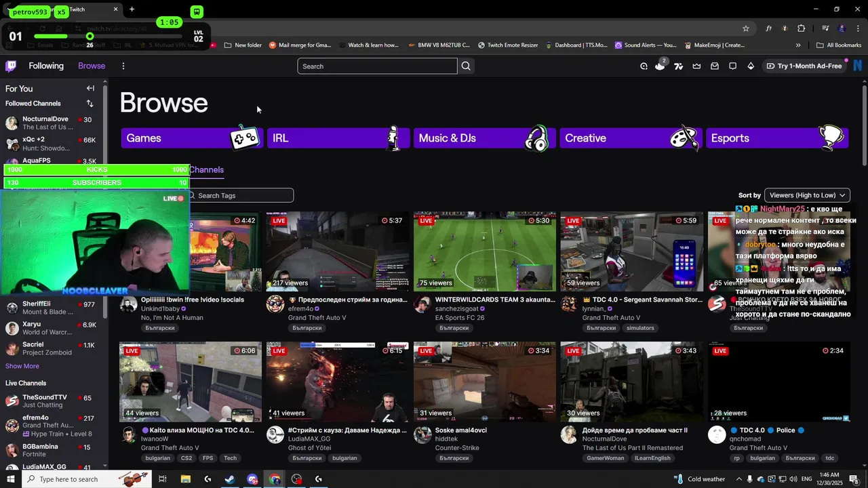Screen dimensions: 868x488
Task: Open the Prime crown loot icon
Action: pos(696,66)
